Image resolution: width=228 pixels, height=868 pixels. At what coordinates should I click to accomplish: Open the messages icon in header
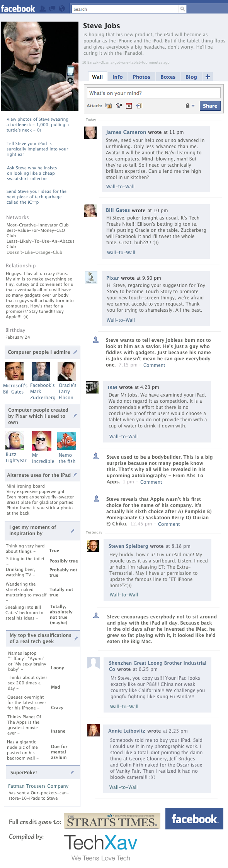tap(52, 8)
